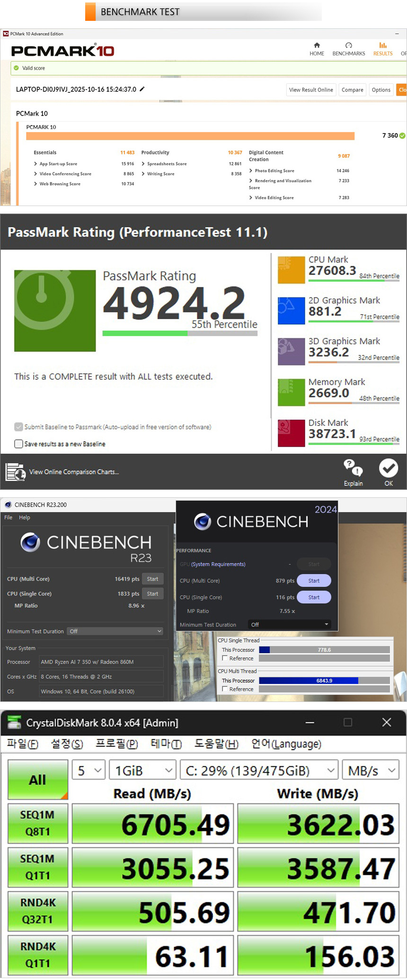
Task: Click the SEQ1M Q8T1 test button
Action: (x=37, y=823)
